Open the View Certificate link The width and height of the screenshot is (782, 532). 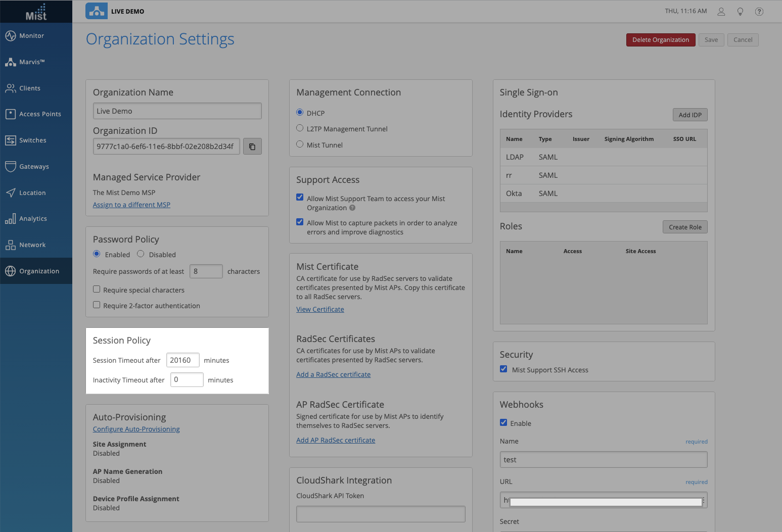[320, 309]
